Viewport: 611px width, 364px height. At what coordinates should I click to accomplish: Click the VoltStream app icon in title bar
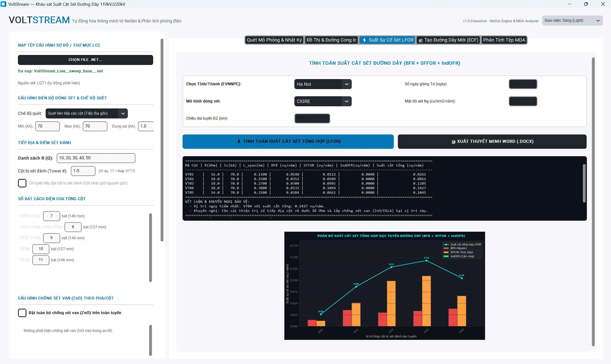click(3, 4)
